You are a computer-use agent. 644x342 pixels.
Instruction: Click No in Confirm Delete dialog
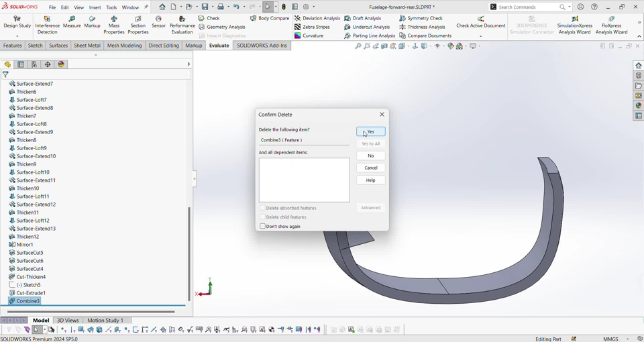click(x=371, y=156)
